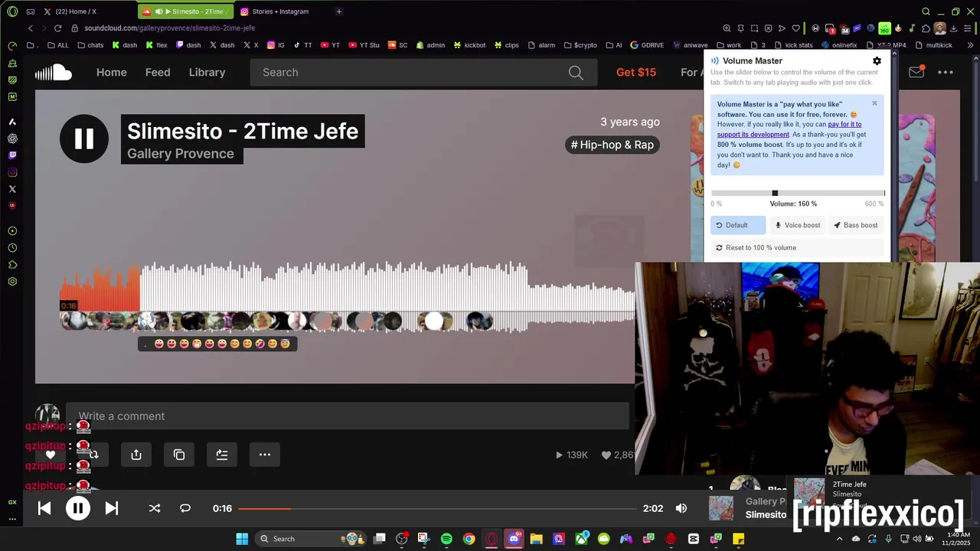980x551 pixels.
Task: Open Spotify from the taskbar
Action: (446, 539)
